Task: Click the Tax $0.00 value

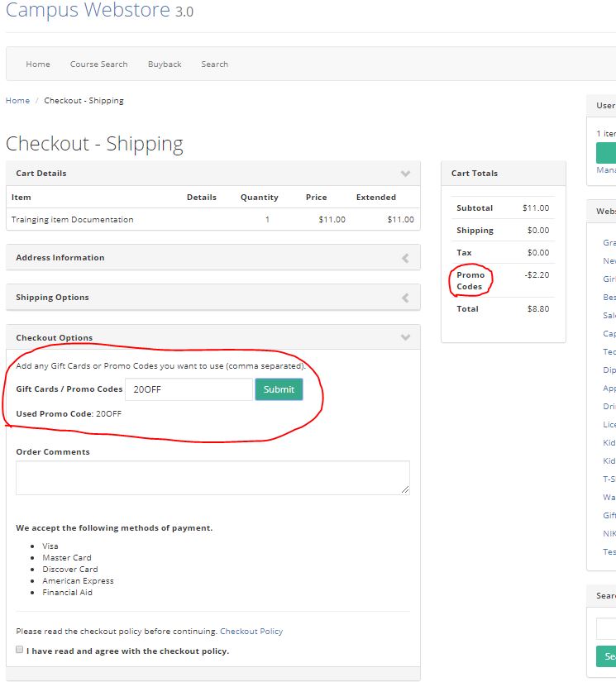Action: [x=538, y=253]
